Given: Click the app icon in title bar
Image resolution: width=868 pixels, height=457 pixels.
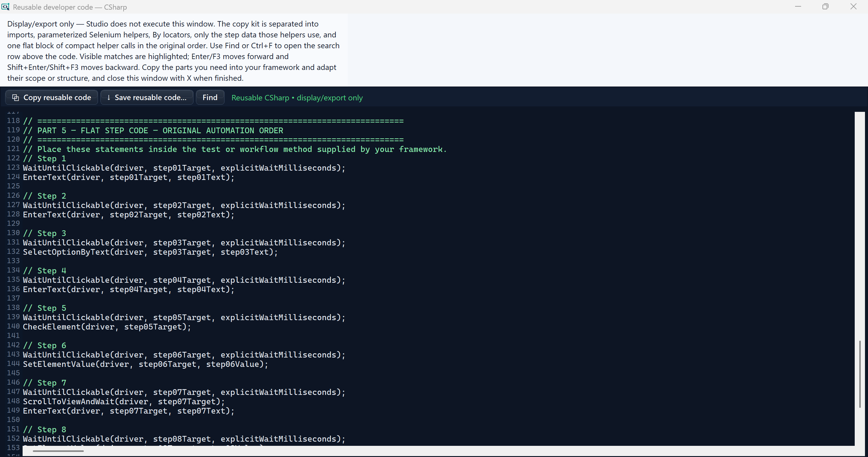Looking at the screenshot, I should click(x=5, y=7).
